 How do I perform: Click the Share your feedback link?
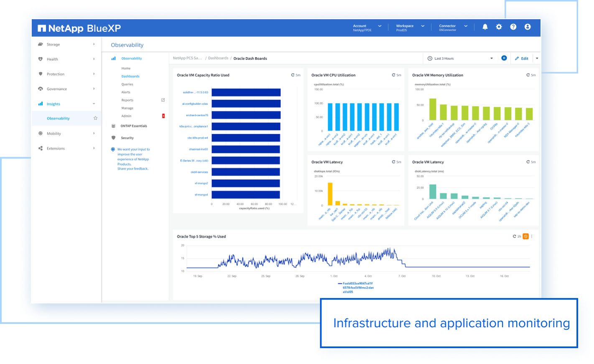pos(133,168)
